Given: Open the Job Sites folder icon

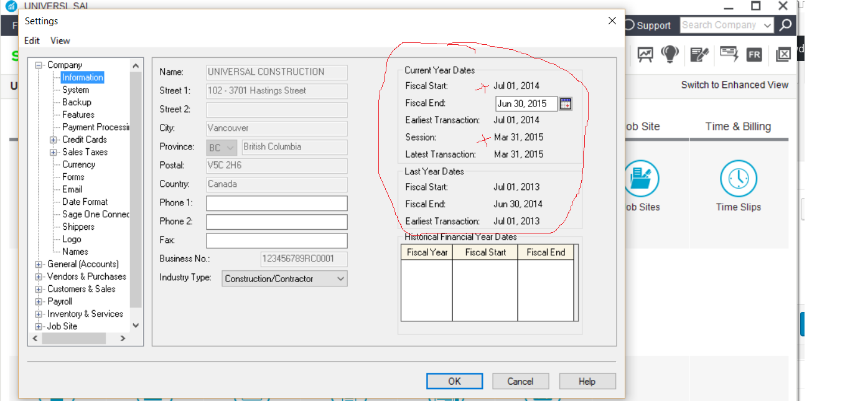Looking at the screenshot, I should coord(641,178).
